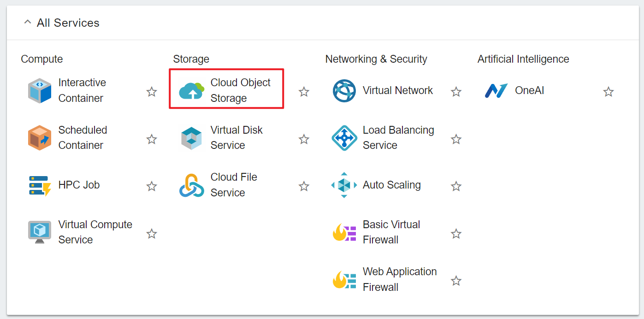Go to HPC Job via its label
This screenshot has width=644, height=319.
79,185
